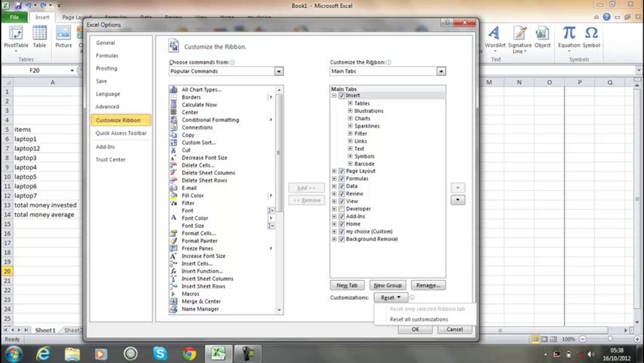Enable the Developer tab checkbox

point(342,209)
